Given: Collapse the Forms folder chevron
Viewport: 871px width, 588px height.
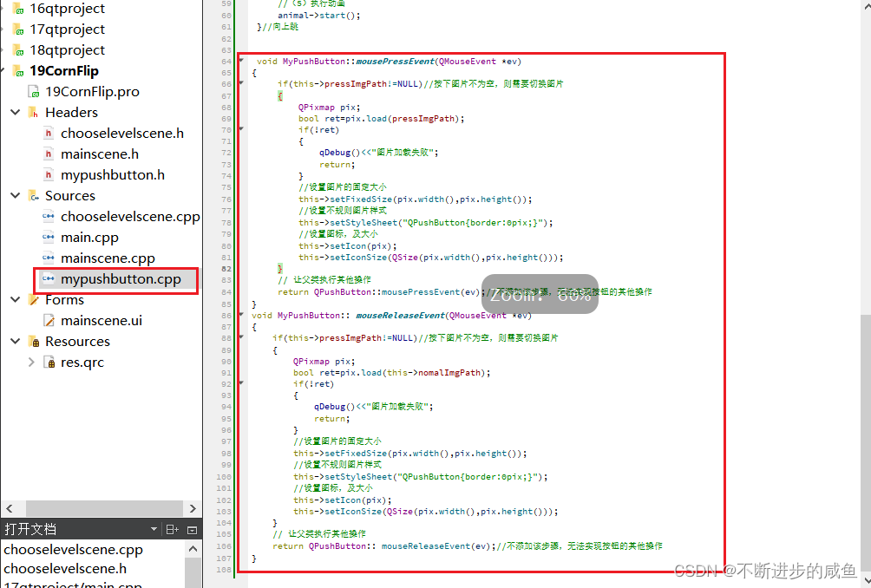Looking at the screenshot, I should pyautogui.click(x=16, y=300).
